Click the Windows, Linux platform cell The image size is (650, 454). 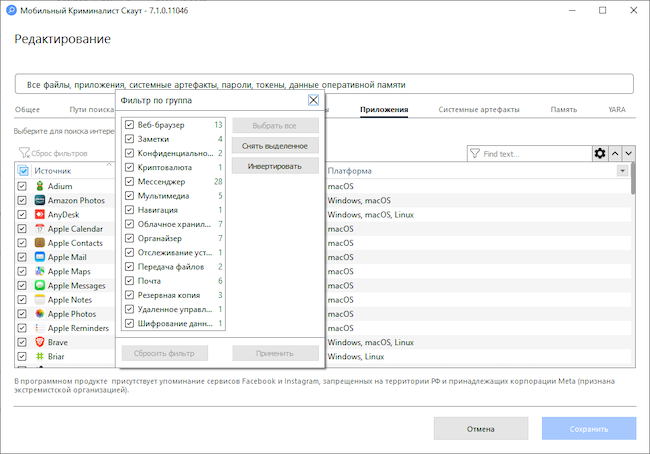pos(356,357)
